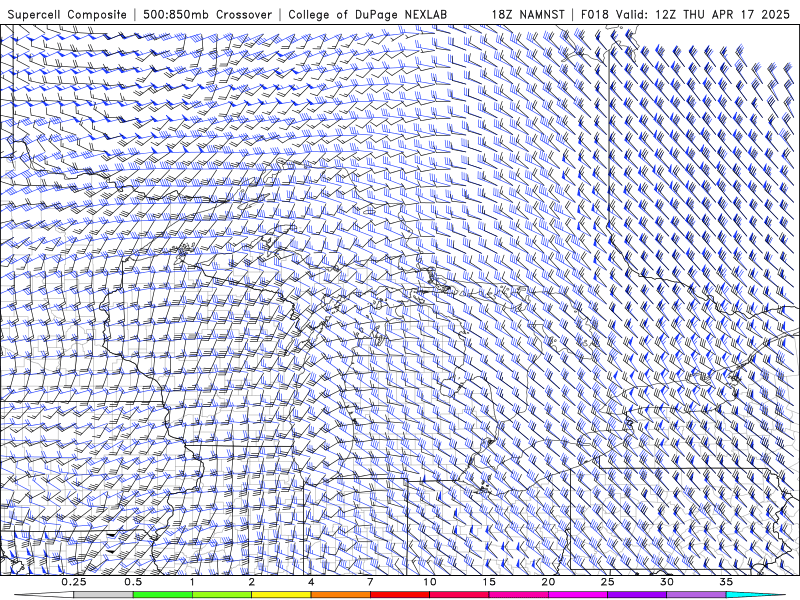Viewport: 800px width, 600px height.
Task: Click the purple legend swatch between 25 and 30
Action: pos(637,595)
